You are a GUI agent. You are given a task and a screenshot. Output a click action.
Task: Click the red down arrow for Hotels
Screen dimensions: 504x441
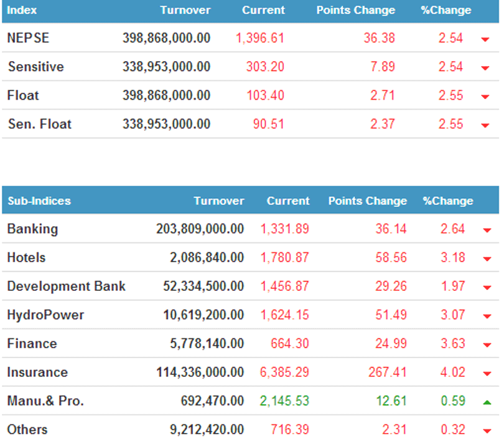pyautogui.click(x=486, y=259)
